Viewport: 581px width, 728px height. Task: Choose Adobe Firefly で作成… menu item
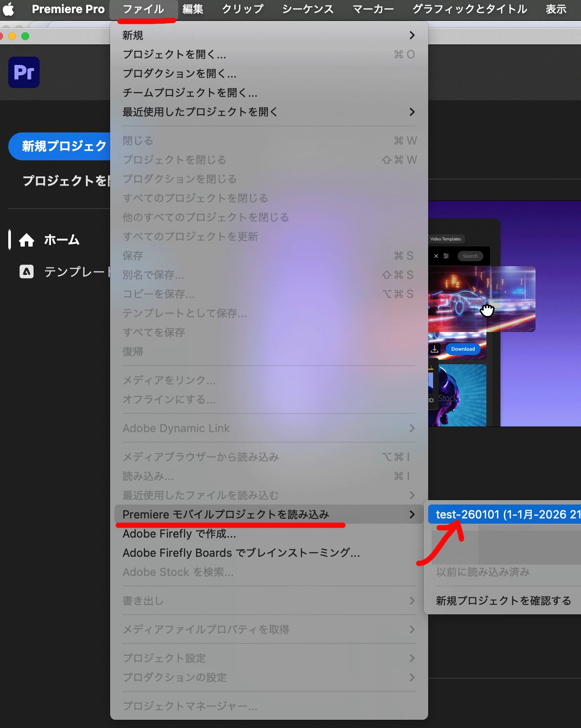(269, 534)
